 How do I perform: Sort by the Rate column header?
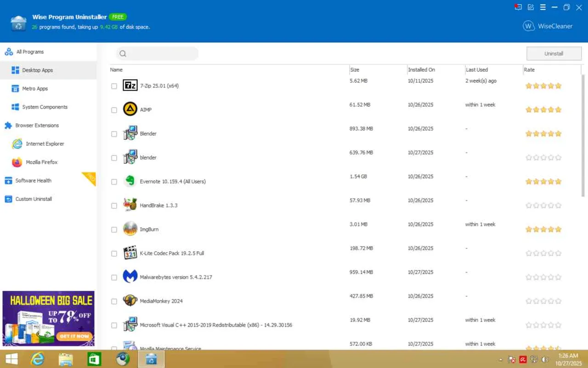529,70
